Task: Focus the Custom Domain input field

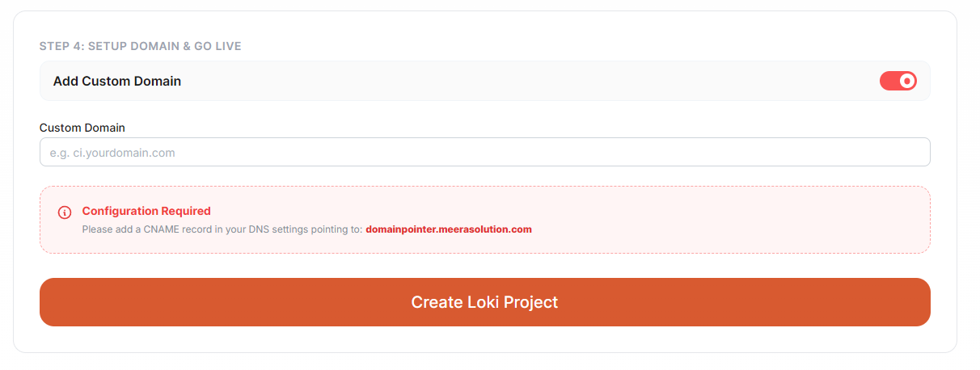Action: [485, 152]
